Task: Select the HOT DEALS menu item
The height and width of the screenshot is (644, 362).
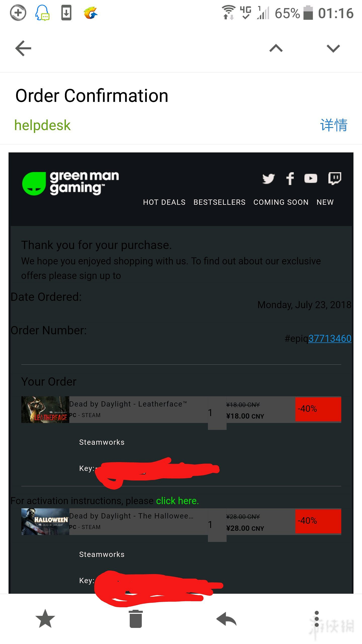Action: [x=164, y=202]
